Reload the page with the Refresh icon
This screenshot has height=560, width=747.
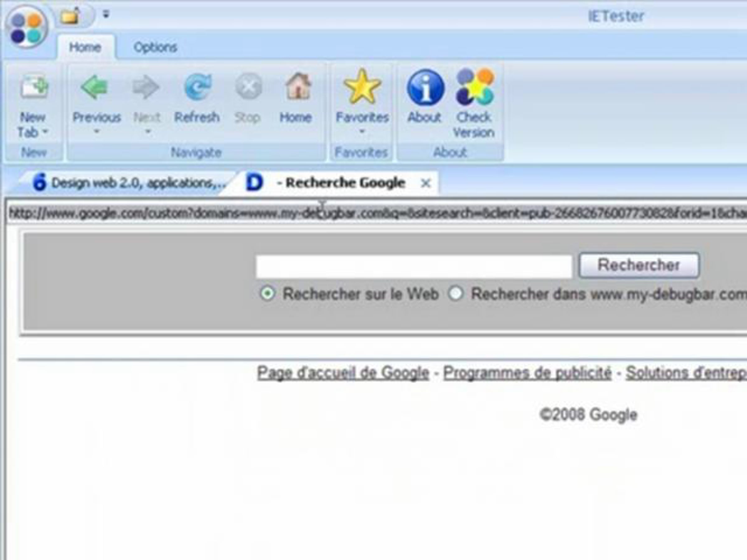(x=198, y=87)
